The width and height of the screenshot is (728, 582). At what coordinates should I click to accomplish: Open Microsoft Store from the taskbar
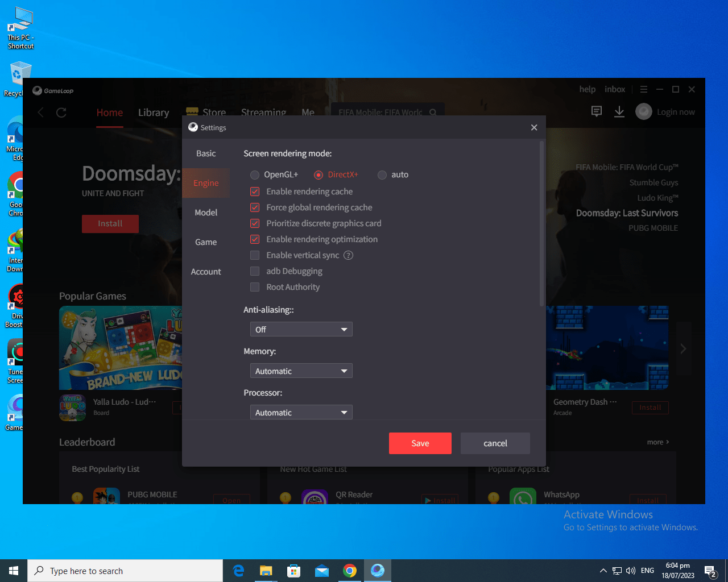coord(294,571)
